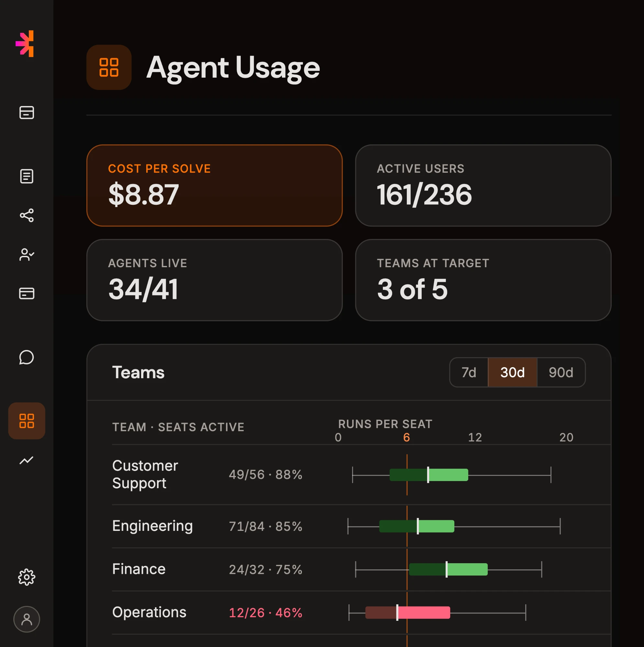Click the Runs Per Seat column header
The image size is (644, 647).
pyautogui.click(x=385, y=424)
